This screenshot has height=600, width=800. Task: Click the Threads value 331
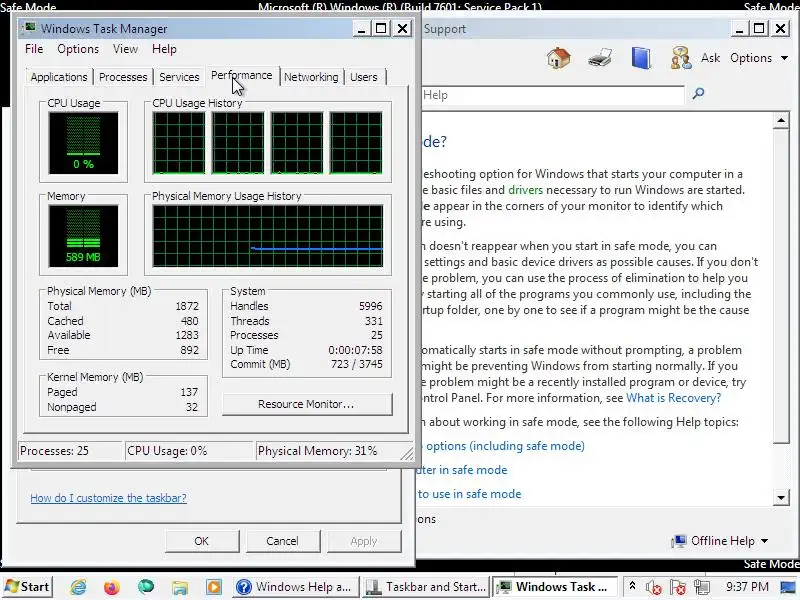[x=373, y=321]
